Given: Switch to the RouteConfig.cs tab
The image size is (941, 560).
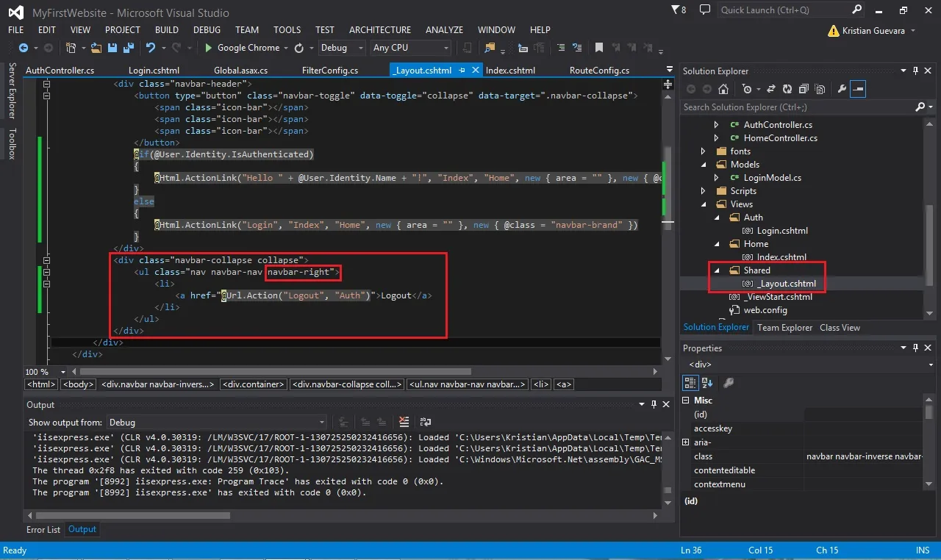Looking at the screenshot, I should click(599, 71).
